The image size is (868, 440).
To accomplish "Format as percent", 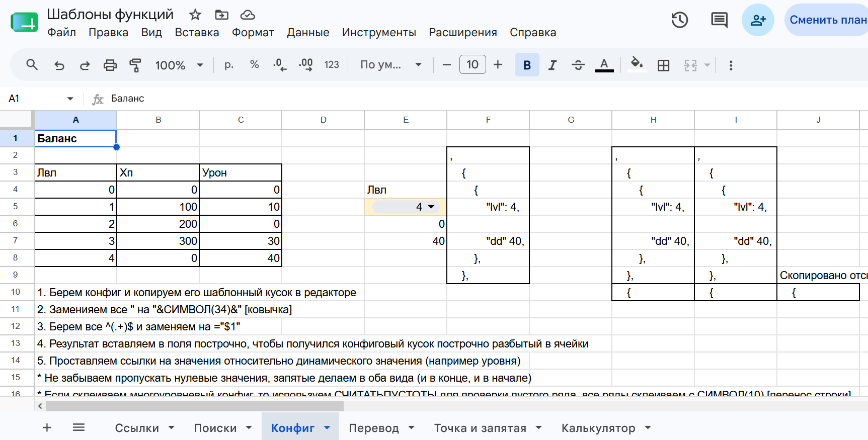I will tap(254, 65).
